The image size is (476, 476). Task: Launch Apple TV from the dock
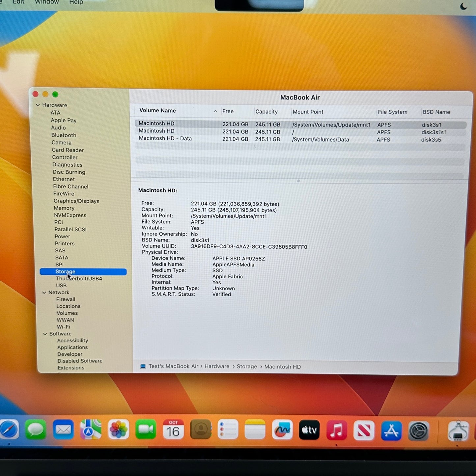point(309,430)
